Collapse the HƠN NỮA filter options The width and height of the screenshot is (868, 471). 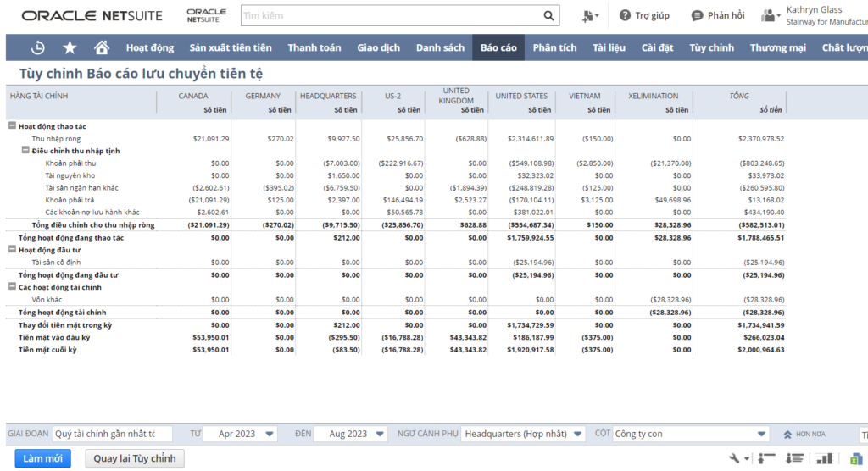804,435
